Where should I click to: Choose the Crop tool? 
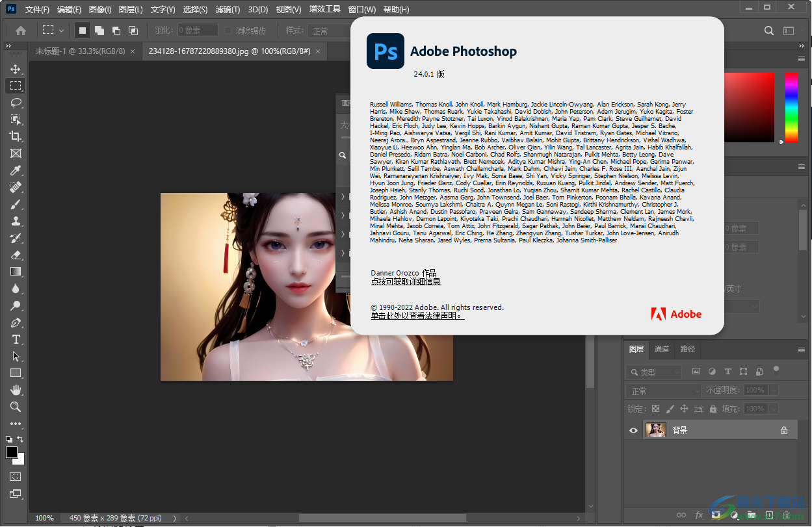16,136
